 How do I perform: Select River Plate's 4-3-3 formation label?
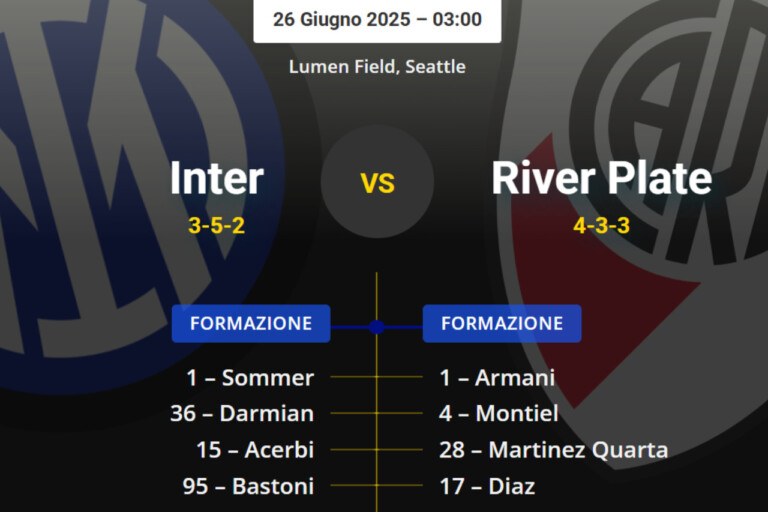click(602, 225)
